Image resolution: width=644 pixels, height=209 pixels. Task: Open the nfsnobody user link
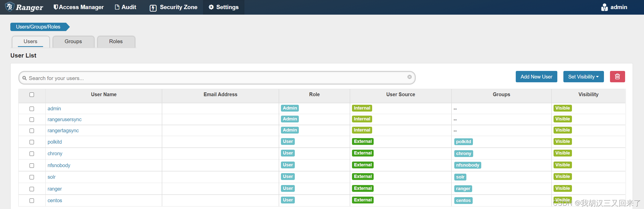click(x=59, y=165)
